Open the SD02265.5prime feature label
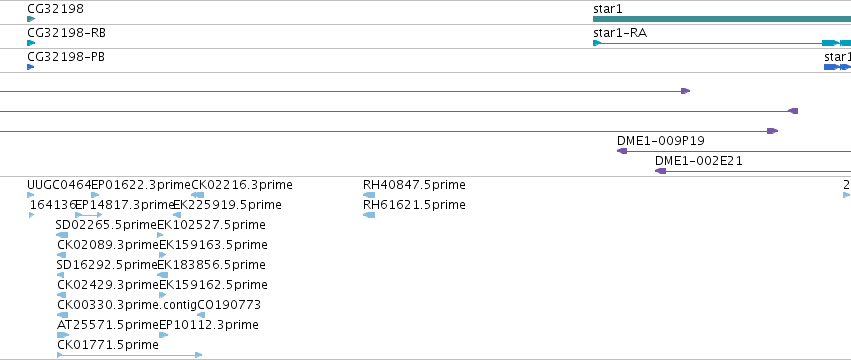The width and height of the screenshot is (851, 360). tap(106, 224)
